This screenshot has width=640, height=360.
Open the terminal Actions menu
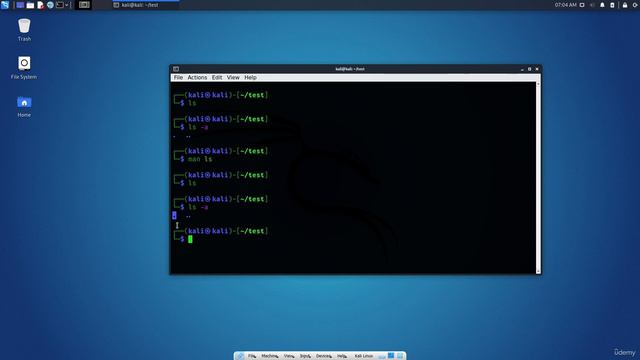click(197, 78)
